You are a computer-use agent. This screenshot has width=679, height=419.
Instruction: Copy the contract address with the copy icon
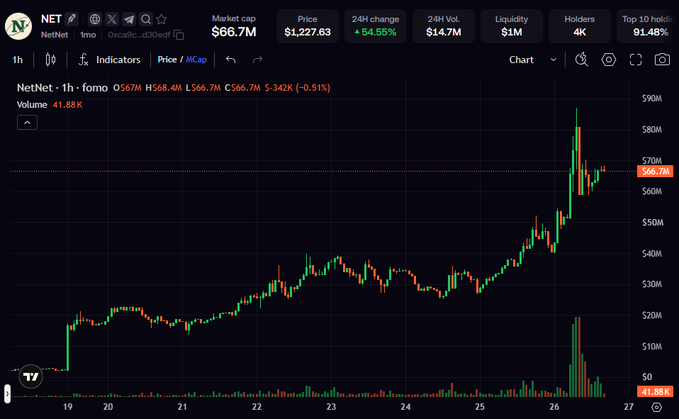[178, 35]
